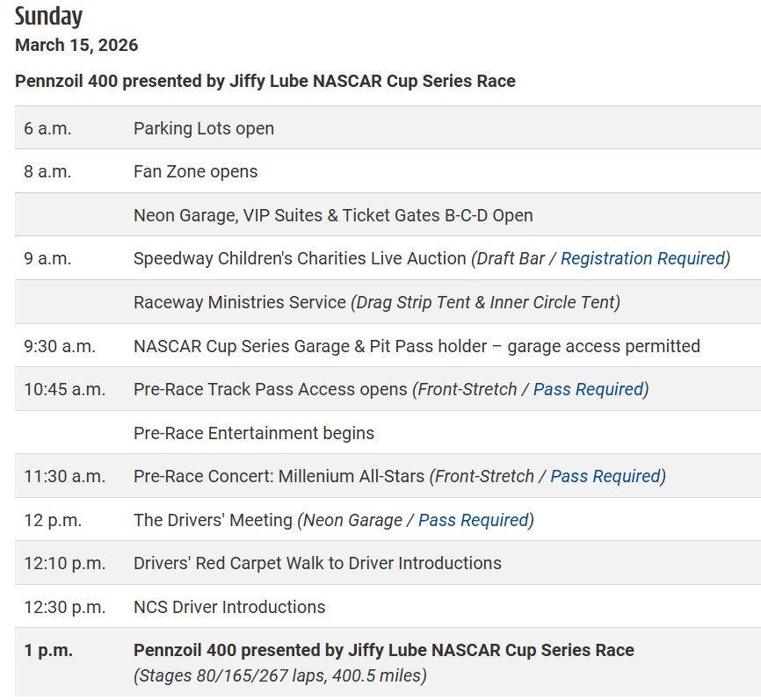Click NASCAR Cup Series Garage & Pit Pass row

[x=417, y=346]
